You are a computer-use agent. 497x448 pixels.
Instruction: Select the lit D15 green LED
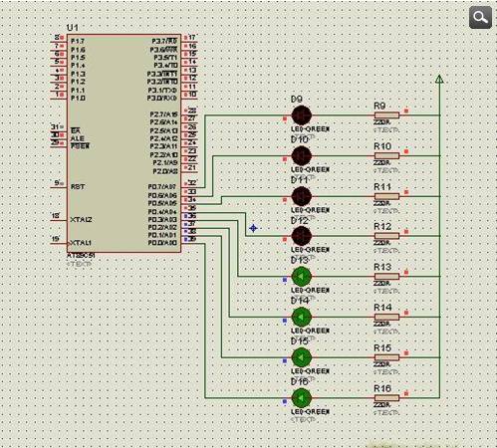point(302,357)
